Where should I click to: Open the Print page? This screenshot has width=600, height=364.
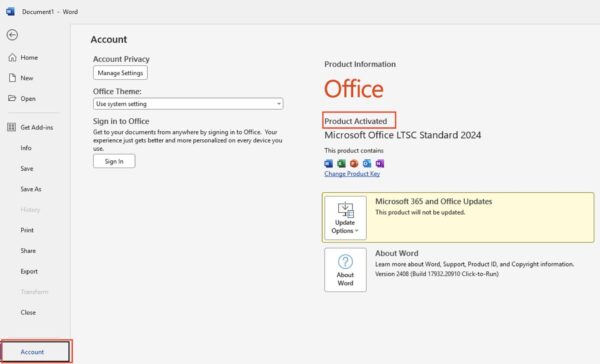tap(27, 230)
